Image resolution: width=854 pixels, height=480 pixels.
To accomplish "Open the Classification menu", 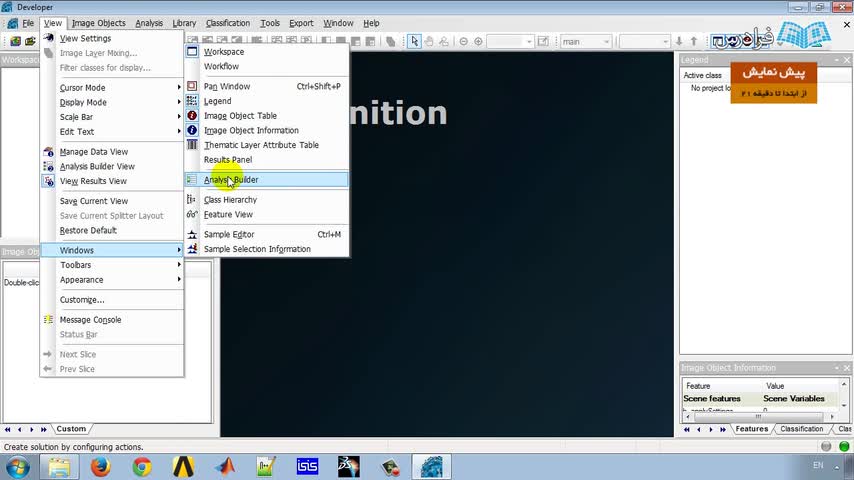I will point(228,23).
